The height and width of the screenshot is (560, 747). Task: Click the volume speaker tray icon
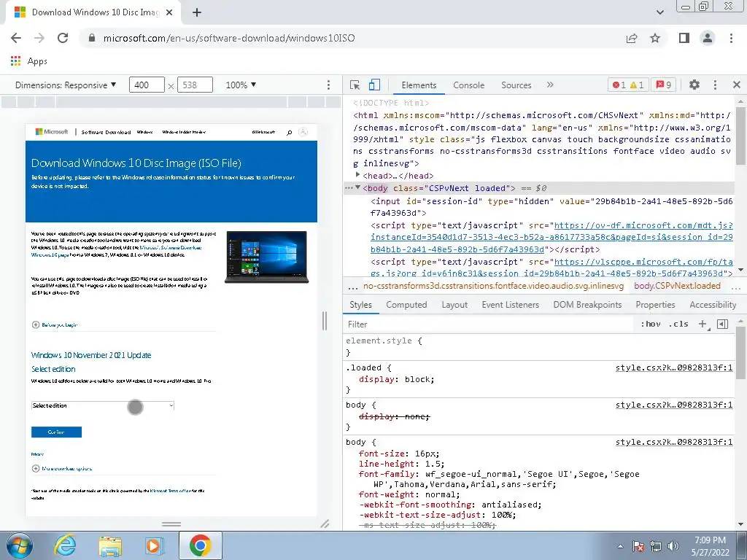click(x=673, y=546)
